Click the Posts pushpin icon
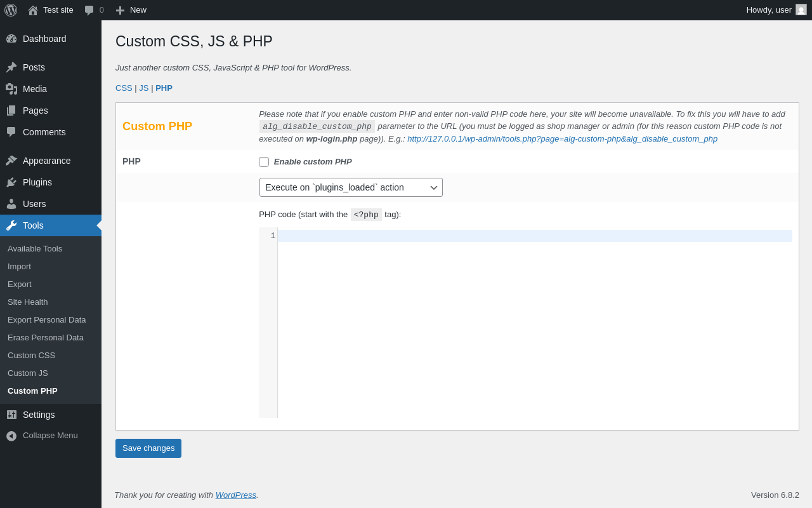The height and width of the screenshot is (508, 812). (x=11, y=67)
